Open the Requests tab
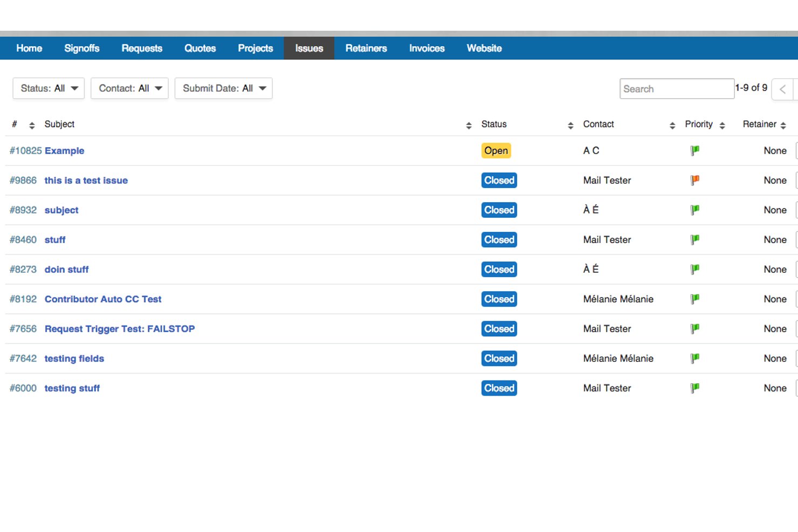The width and height of the screenshot is (798, 532). [x=142, y=48]
